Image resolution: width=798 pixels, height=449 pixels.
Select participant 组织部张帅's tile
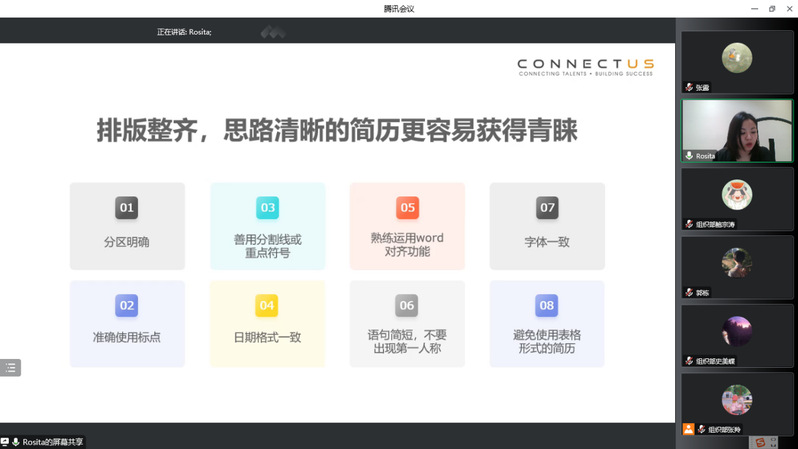[x=737, y=400]
